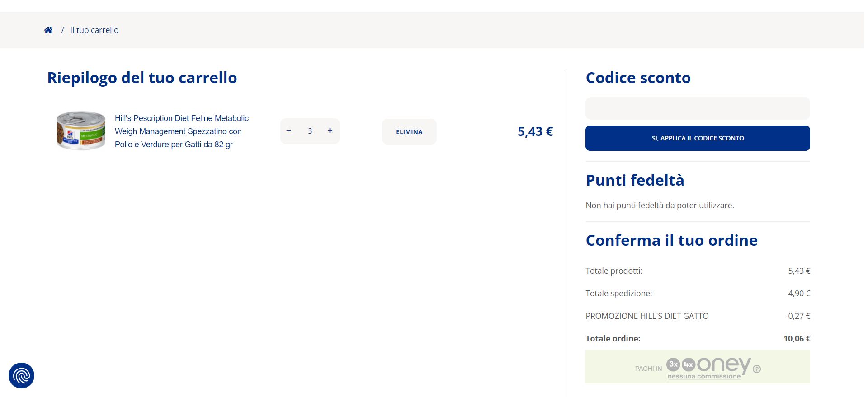The image size is (868, 397).
Task: Click the PROMOZIONE HILL'S DIET GATTO line
Action: (647, 316)
